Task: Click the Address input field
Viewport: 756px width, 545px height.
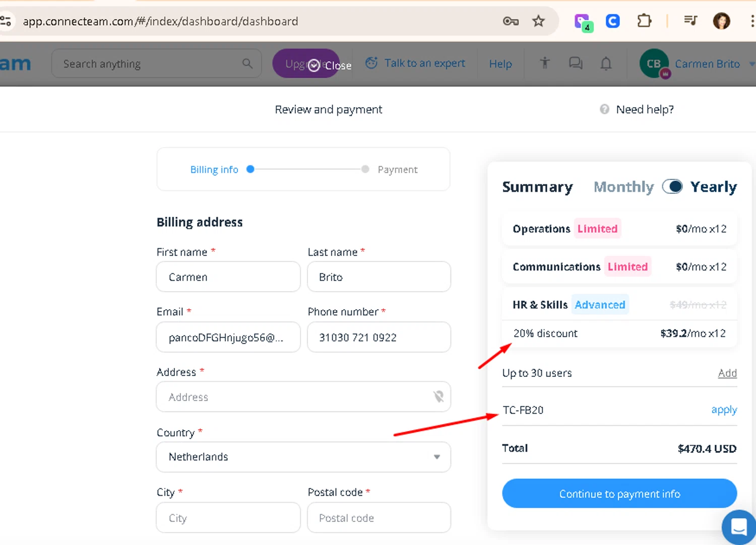Action: (x=303, y=397)
